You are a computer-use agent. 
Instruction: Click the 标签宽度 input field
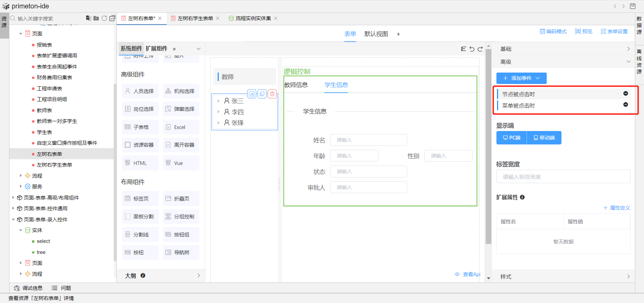coord(563,177)
